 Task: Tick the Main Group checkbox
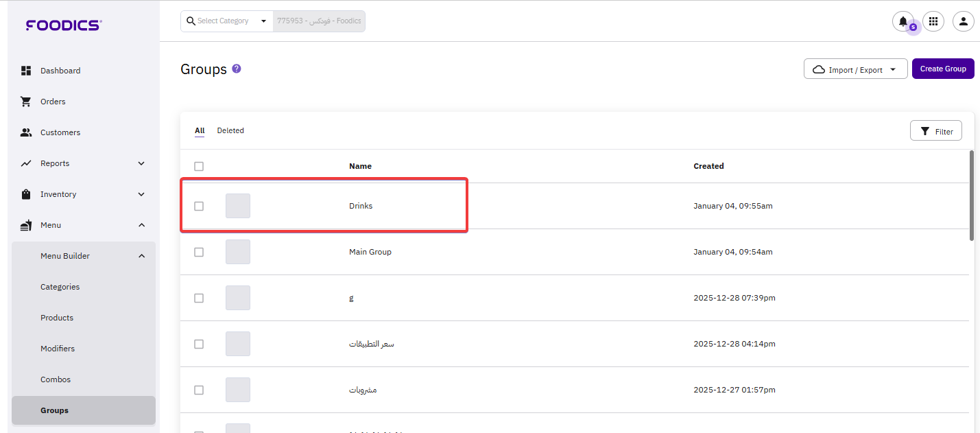pos(199,252)
